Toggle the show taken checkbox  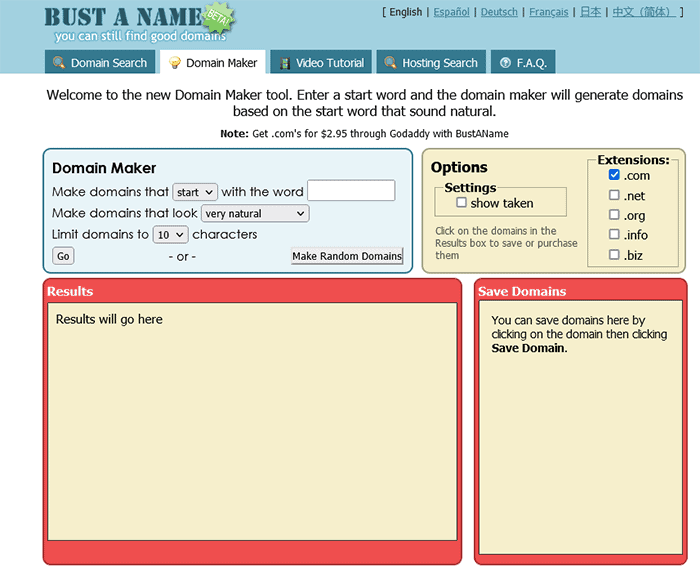[x=461, y=202]
